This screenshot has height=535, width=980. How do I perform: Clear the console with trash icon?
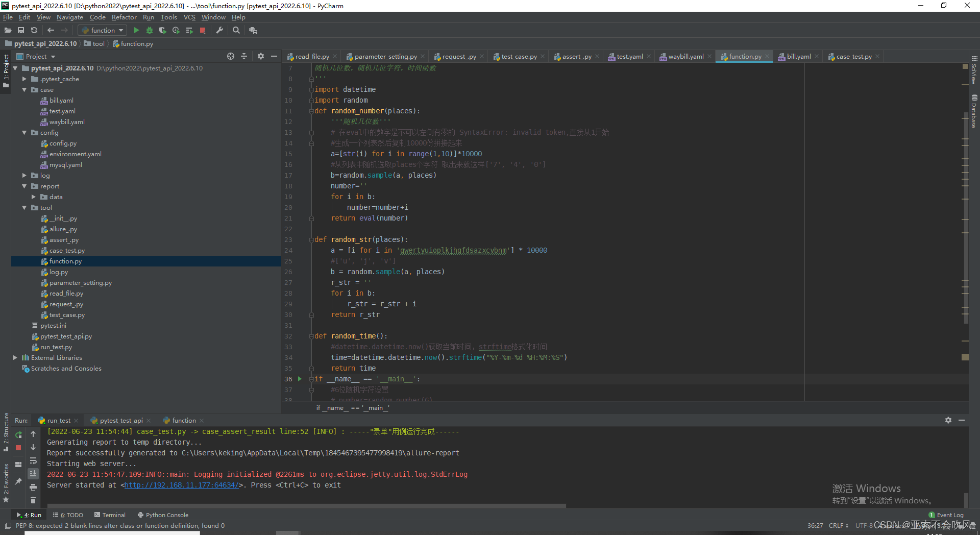point(33,500)
